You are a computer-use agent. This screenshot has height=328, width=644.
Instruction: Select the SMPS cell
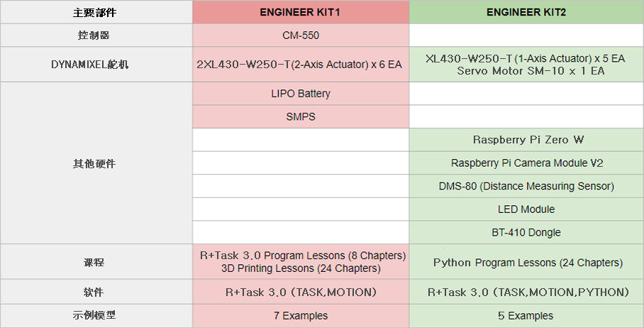(x=301, y=116)
